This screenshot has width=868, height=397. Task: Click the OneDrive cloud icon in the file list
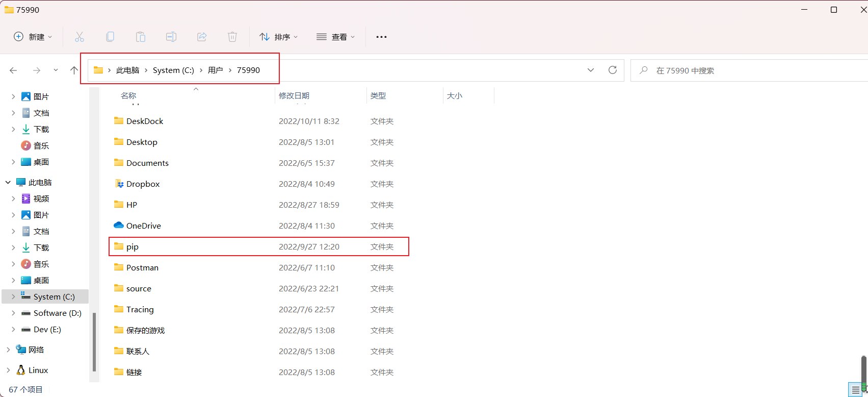119,225
